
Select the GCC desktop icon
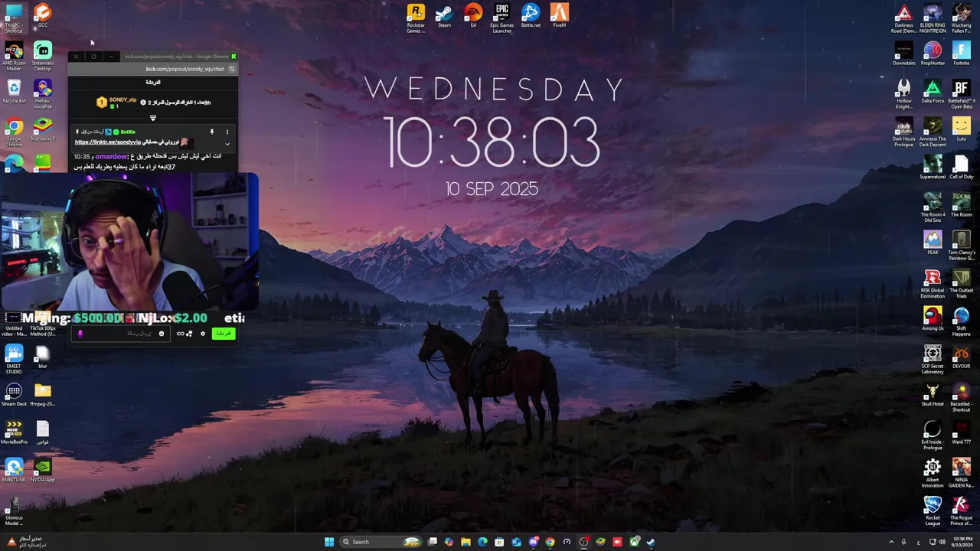coord(43,16)
